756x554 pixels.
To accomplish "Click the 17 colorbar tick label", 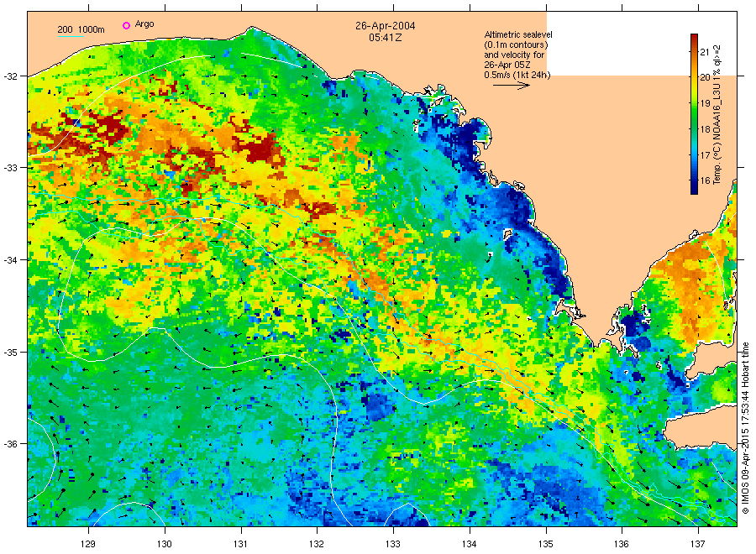I will [x=705, y=155].
